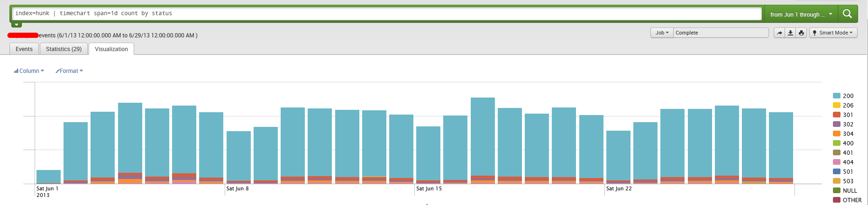The width and height of the screenshot is (868, 205).
Task: Run the search with magnifier icon
Action: (x=848, y=14)
